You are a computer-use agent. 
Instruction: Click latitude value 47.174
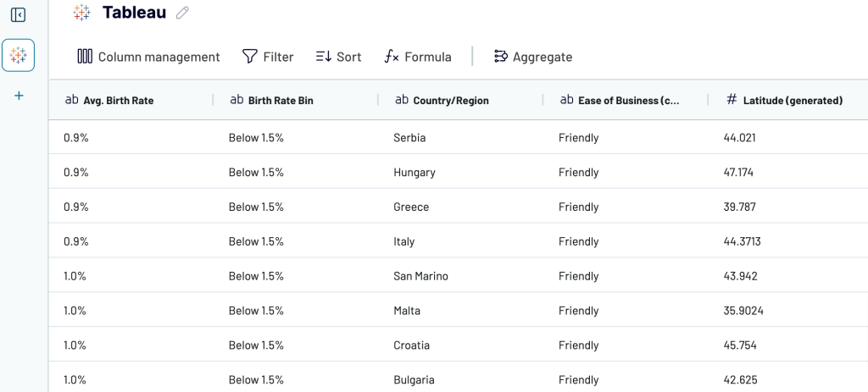(738, 173)
